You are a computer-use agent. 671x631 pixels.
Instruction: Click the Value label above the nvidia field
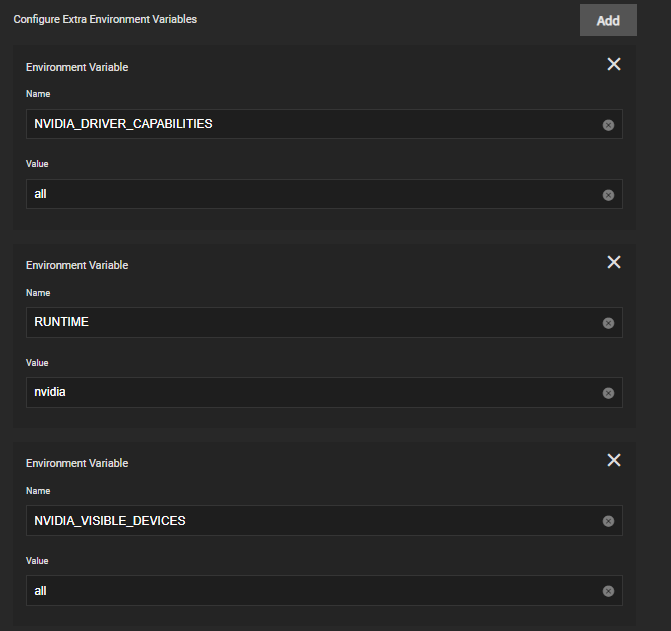[x=37, y=363]
